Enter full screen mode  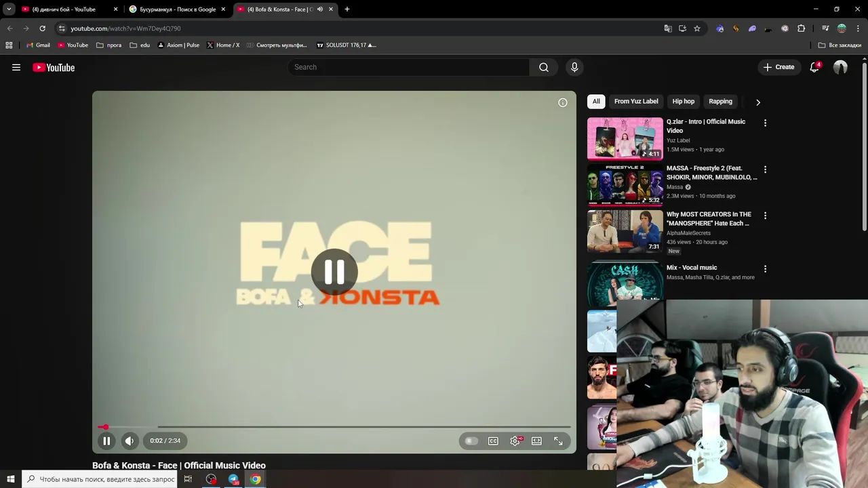pos(558,441)
